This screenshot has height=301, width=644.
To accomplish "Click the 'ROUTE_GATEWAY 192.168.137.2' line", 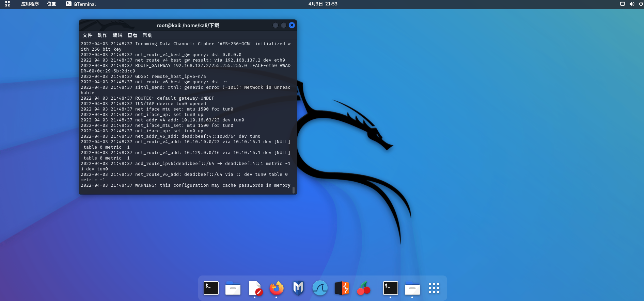I will coord(186,68).
